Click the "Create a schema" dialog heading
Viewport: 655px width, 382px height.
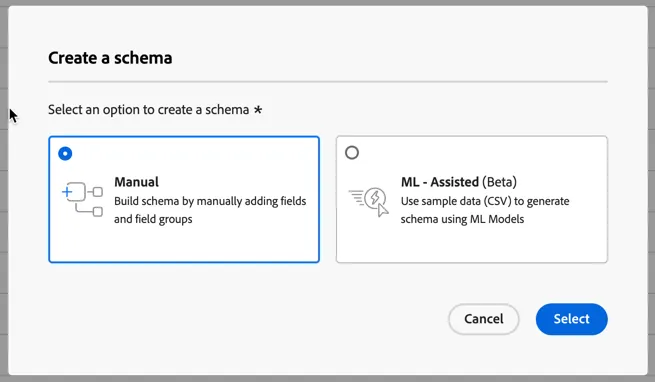tap(110, 58)
